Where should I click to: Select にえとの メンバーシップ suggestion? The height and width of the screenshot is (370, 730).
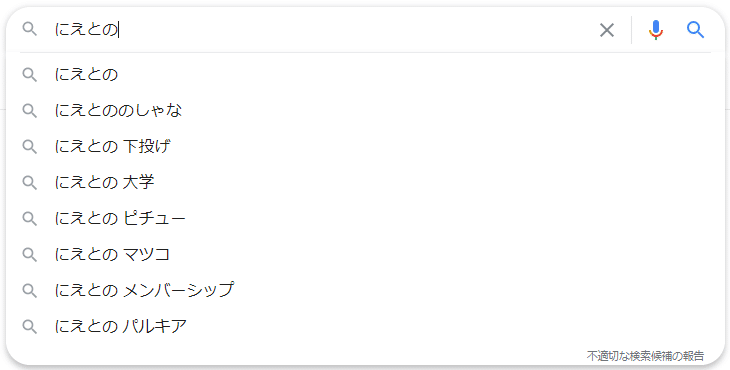click(x=365, y=290)
